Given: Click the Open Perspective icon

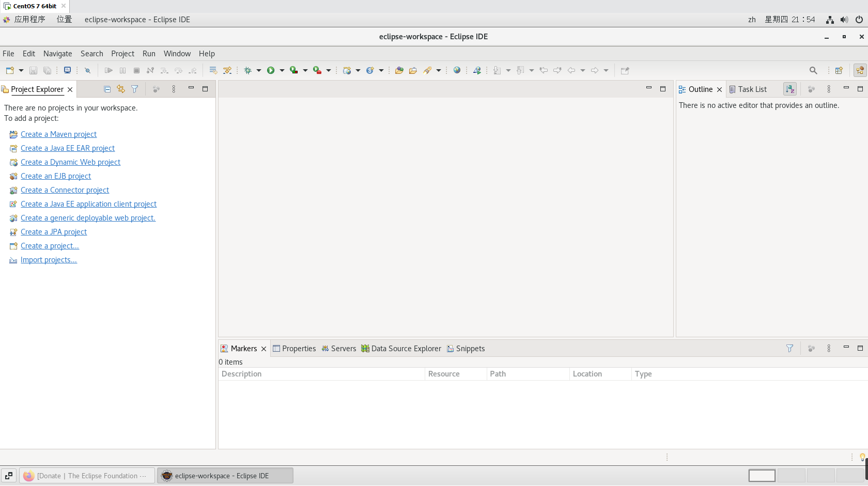Looking at the screenshot, I should [839, 70].
